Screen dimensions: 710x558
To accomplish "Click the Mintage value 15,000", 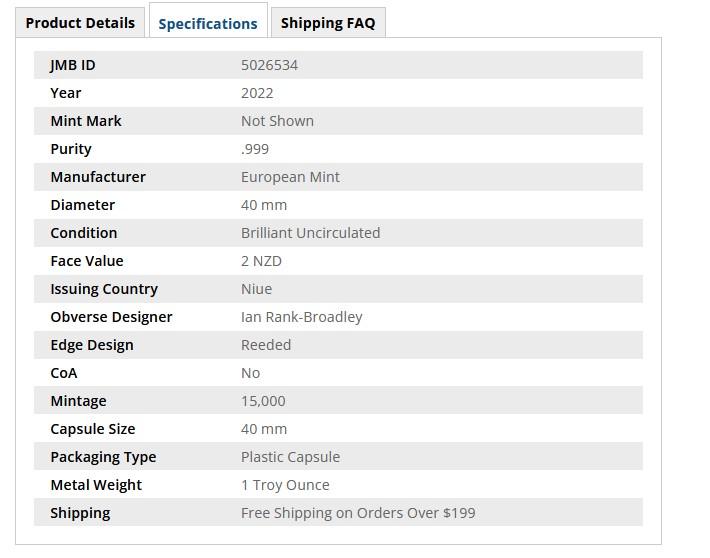I will coord(263,401).
